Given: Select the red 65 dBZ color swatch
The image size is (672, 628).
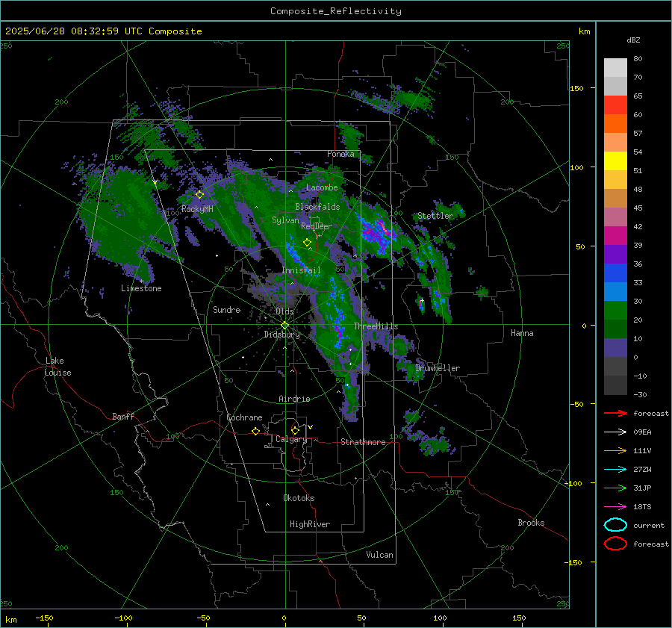Looking at the screenshot, I should click(615, 105).
